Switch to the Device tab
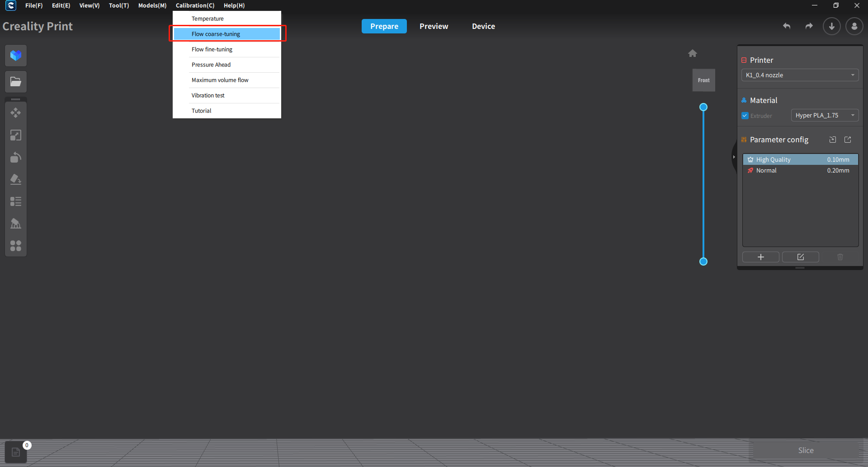This screenshot has width=868, height=467. [x=484, y=26]
